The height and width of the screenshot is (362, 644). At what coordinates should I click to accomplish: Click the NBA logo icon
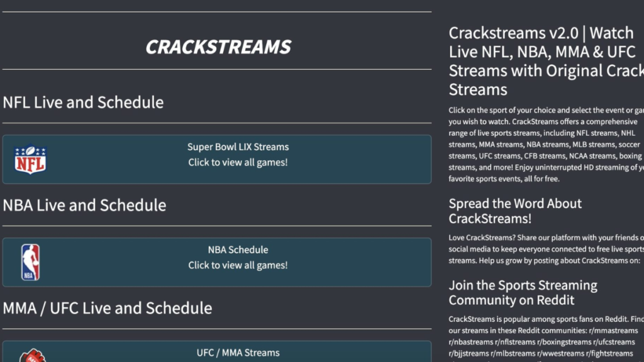tap(30, 262)
